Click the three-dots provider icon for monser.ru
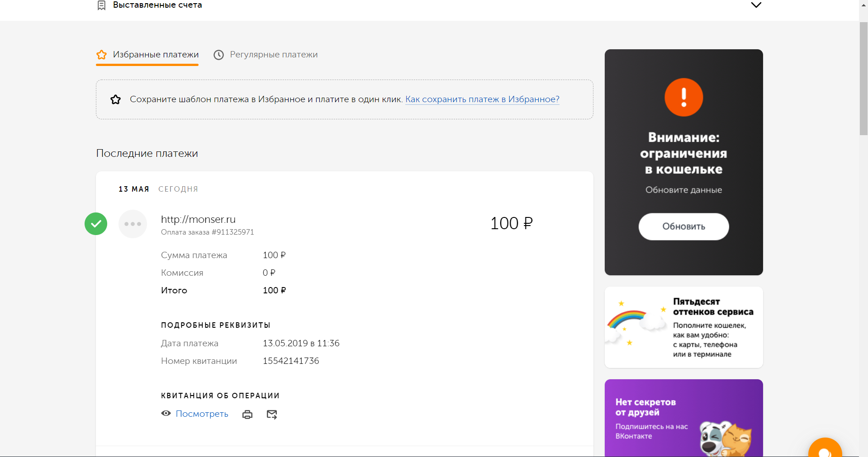The width and height of the screenshot is (868, 457). pos(133,224)
